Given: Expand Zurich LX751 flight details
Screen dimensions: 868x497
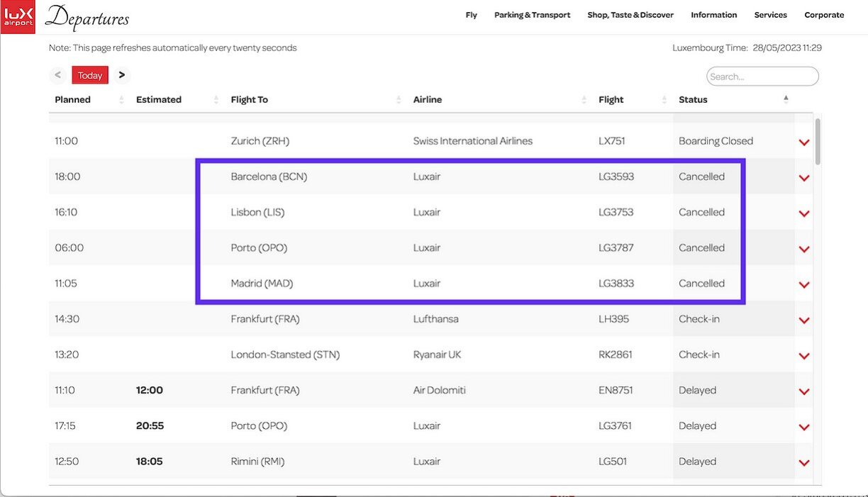Looking at the screenshot, I should tap(803, 143).
